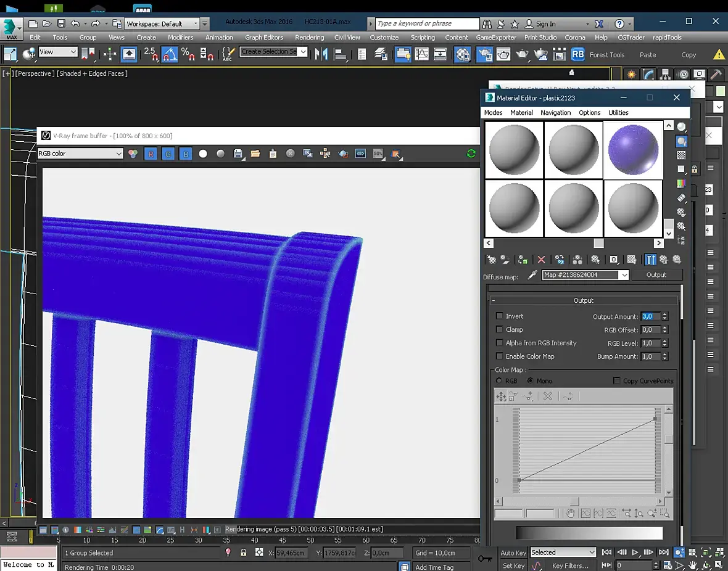Open the Rendering menu

click(309, 38)
